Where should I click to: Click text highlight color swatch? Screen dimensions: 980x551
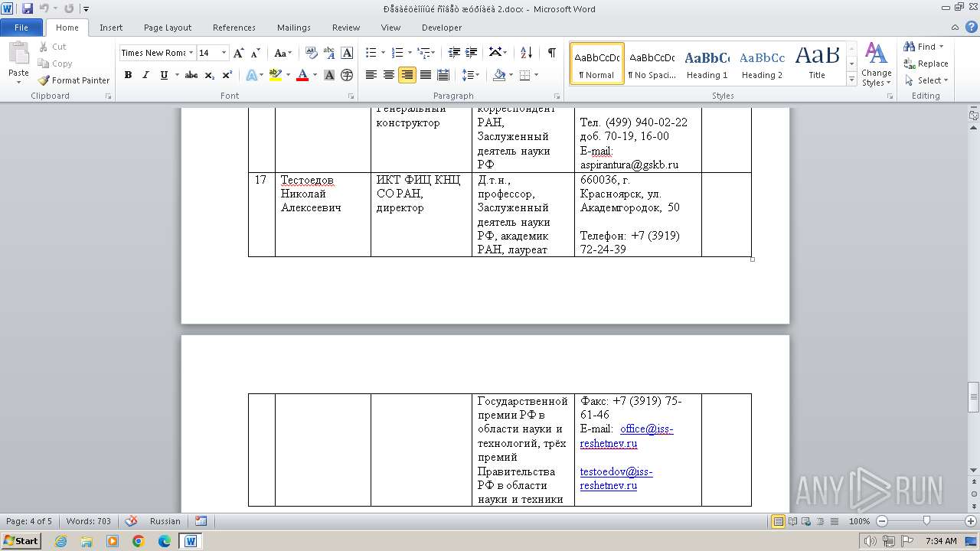275,75
